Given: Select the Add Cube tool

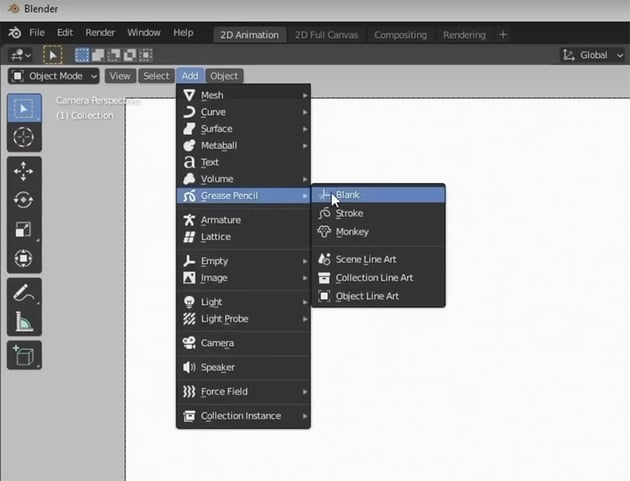Looking at the screenshot, I should point(24,355).
